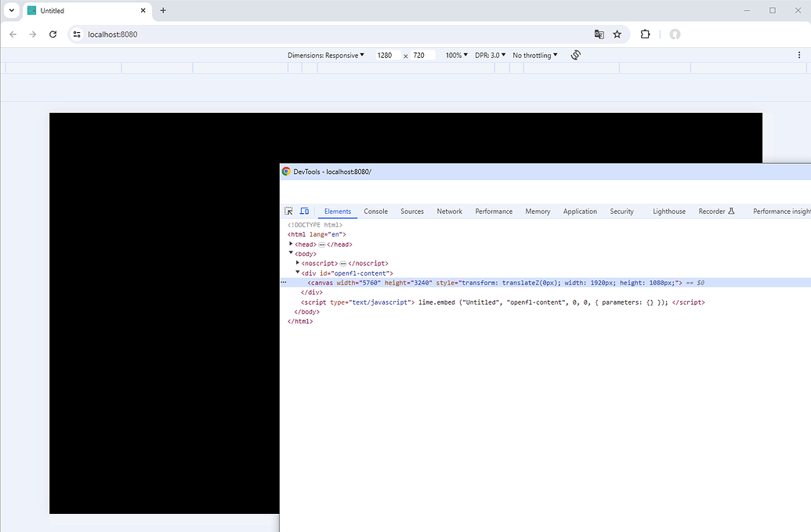811x532 pixels.
Task: Select the Untitled browser tab
Action: (87, 10)
